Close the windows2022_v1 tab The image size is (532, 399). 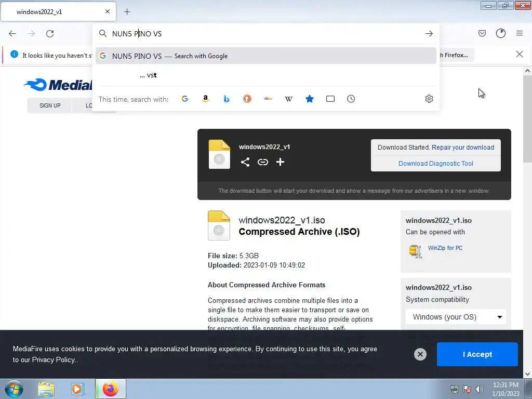click(x=108, y=11)
